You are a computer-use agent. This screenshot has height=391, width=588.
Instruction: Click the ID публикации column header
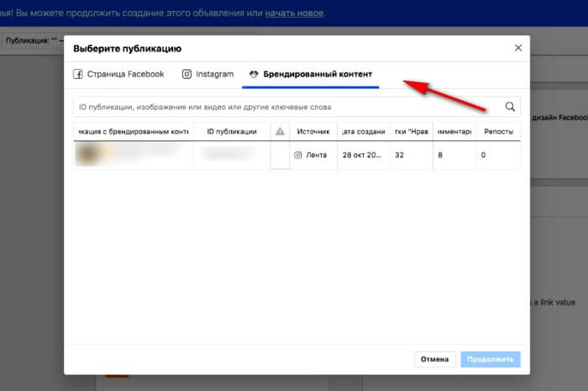click(231, 132)
